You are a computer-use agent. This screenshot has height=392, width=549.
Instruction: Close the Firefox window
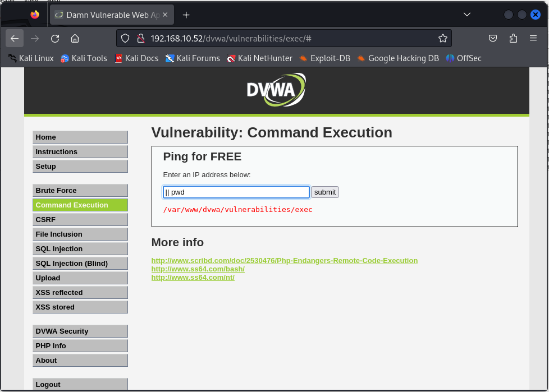pos(536,15)
